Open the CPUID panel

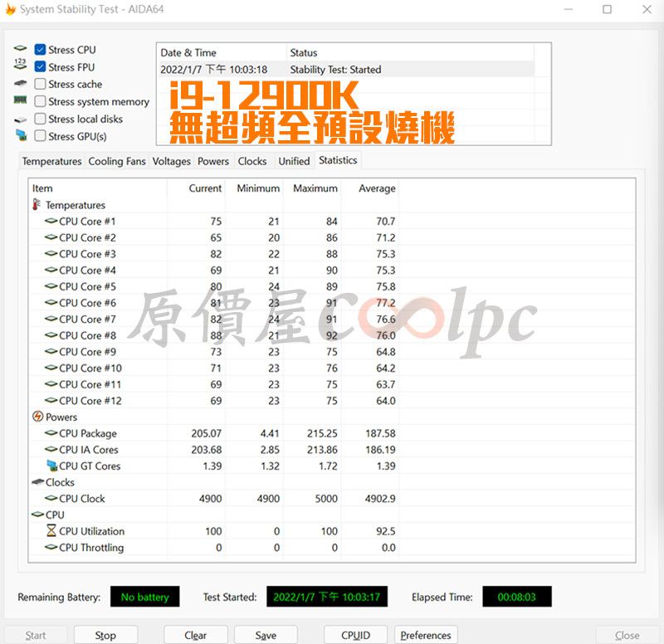click(x=356, y=635)
